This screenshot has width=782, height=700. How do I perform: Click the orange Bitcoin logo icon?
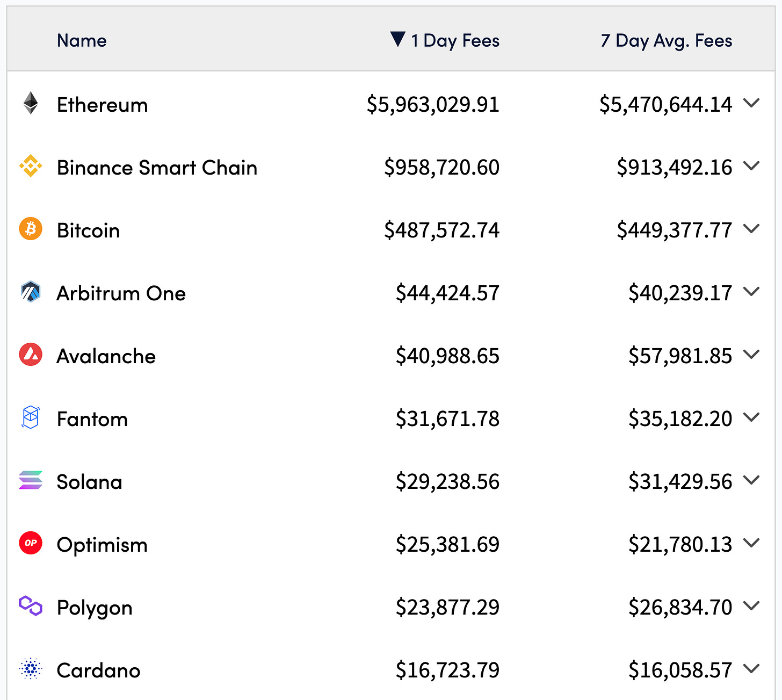tap(31, 229)
